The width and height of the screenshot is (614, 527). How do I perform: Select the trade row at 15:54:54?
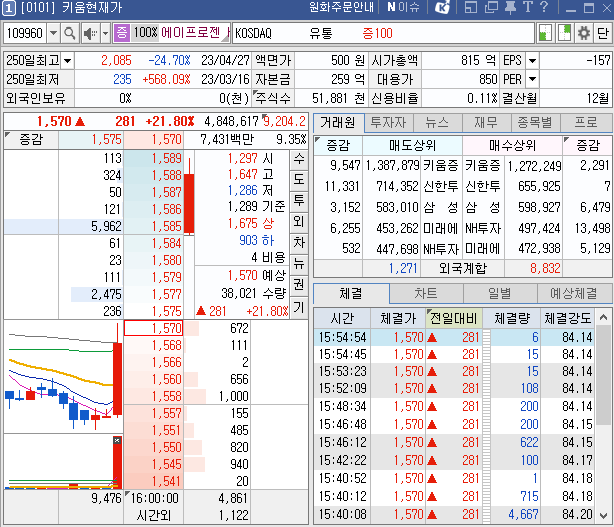(454, 337)
